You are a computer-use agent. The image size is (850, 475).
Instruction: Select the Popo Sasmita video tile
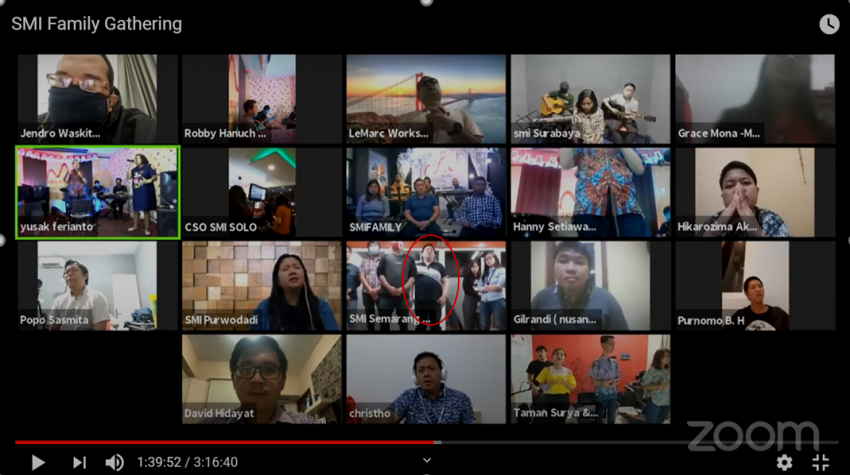(x=98, y=286)
